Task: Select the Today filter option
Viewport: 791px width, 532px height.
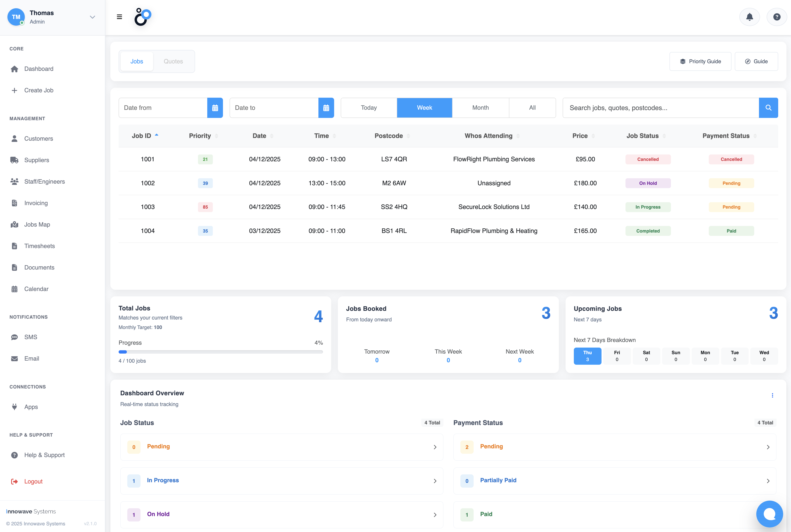Action: coord(369,108)
